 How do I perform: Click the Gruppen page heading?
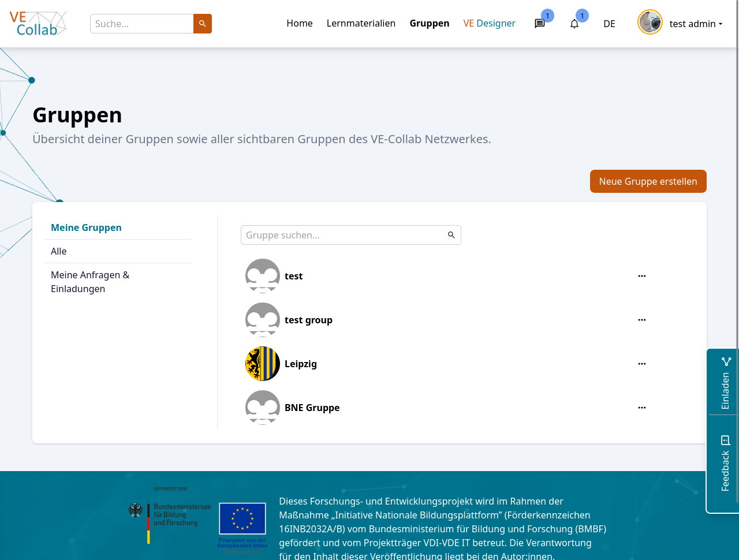[77, 115]
